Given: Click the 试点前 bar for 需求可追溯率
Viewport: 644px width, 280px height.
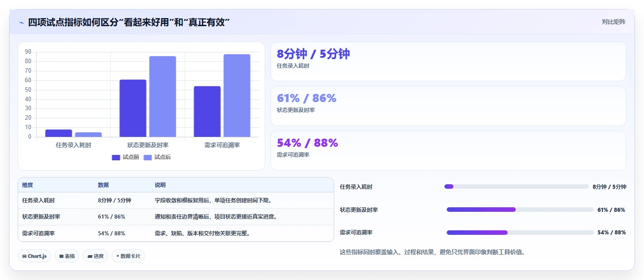Looking at the screenshot, I should pos(207,112).
